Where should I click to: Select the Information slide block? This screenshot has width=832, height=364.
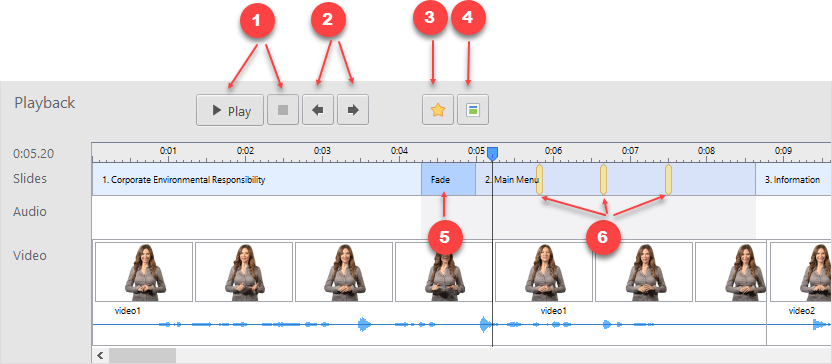tap(794, 179)
